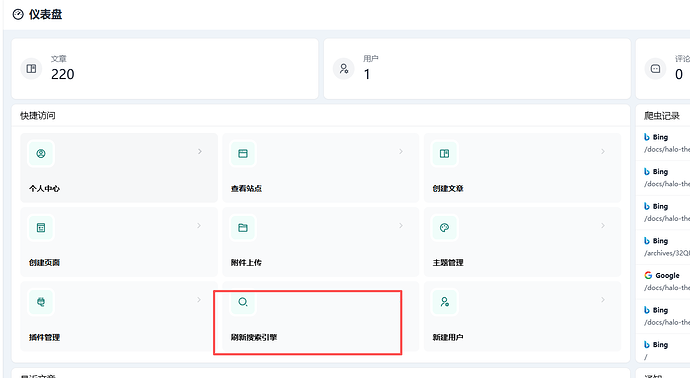
Task: Click the 刷新搜索引擎 label
Action: click(x=254, y=338)
